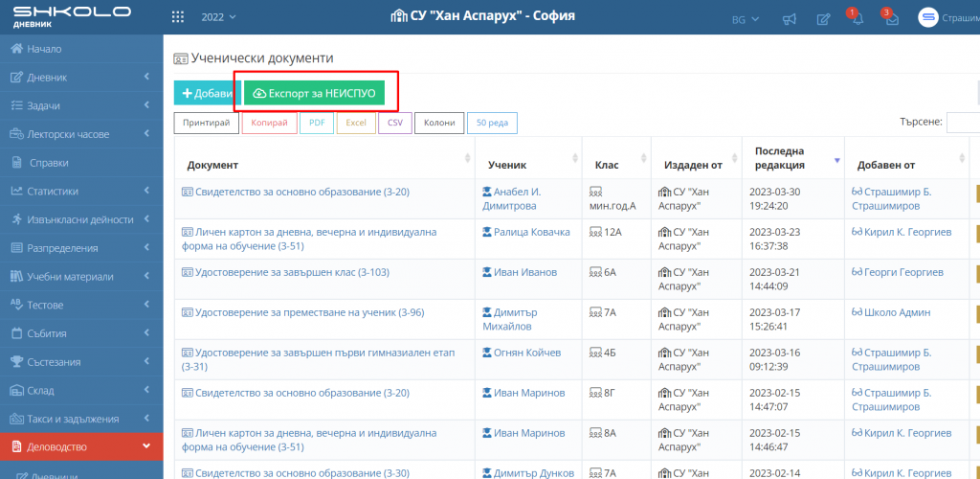Open Склад sidebar item
Image resolution: width=980 pixels, height=479 pixels.
(x=81, y=391)
